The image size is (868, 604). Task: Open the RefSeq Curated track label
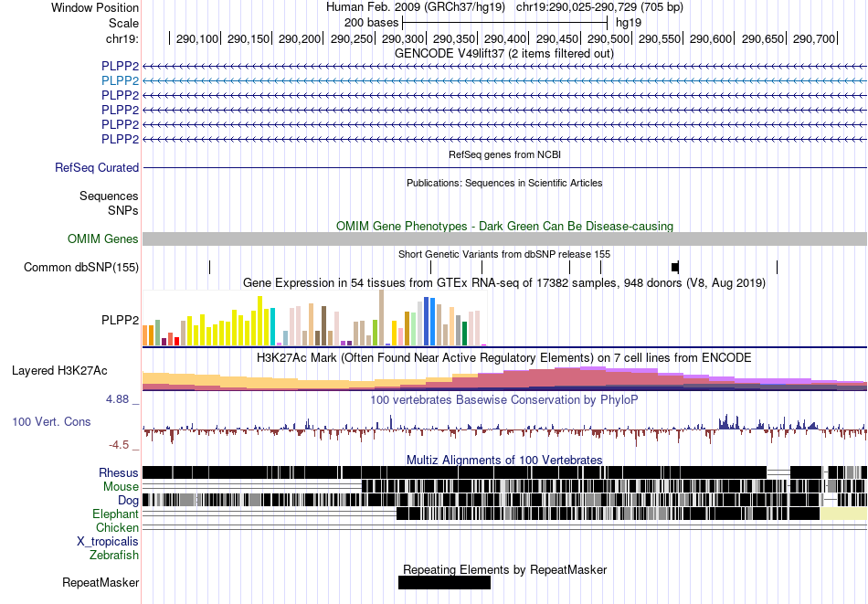click(x=97, y=167)
